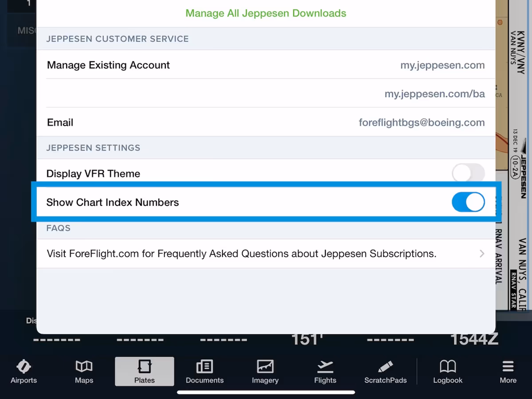Tap the foreflightbgs@boeing.com email address

coord(422,123)
